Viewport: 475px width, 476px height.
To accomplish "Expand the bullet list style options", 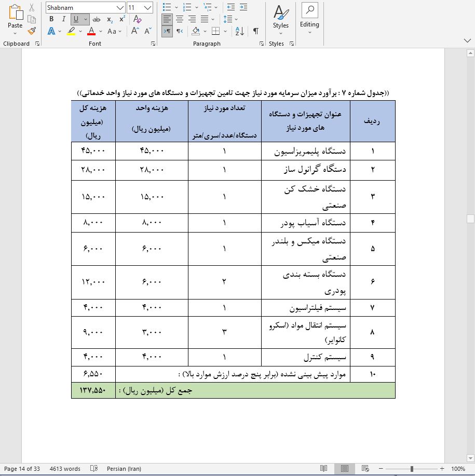I will pyautogui.click(x=175, y=7).
